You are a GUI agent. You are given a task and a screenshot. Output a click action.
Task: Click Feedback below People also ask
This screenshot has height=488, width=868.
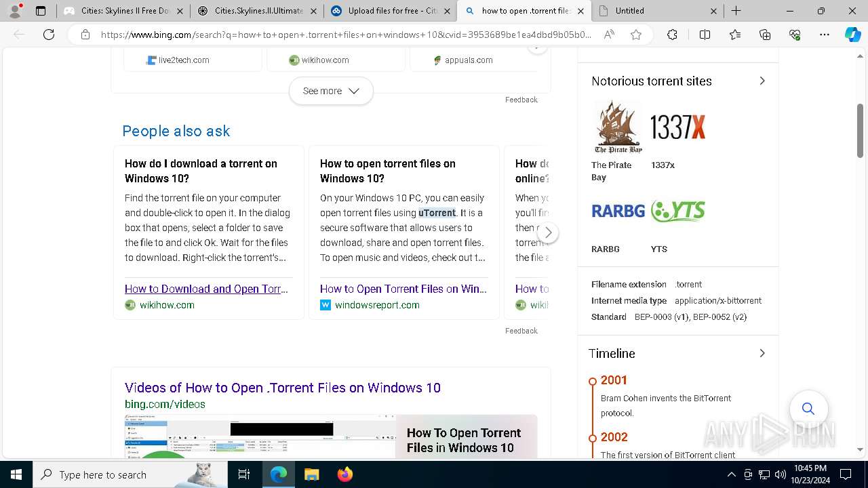pos(521,331)
